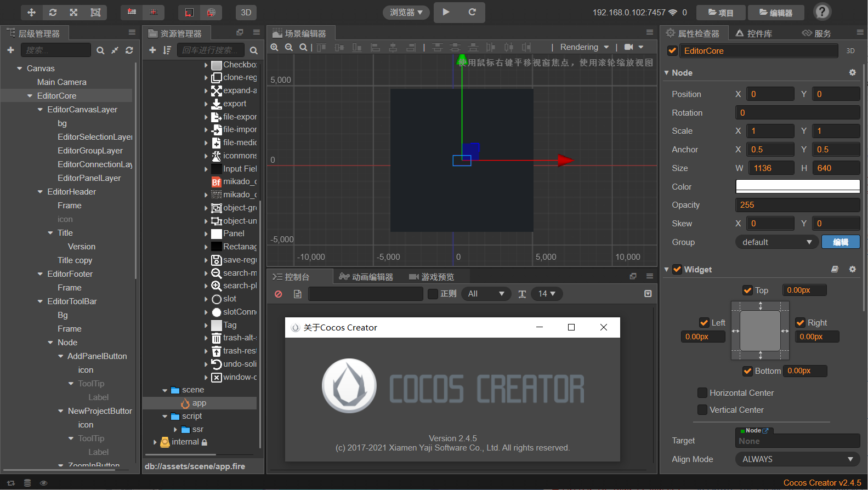Click the assets panel search magnifier
The width and height of the screenshot is (868, 490).
pos(253,50)
